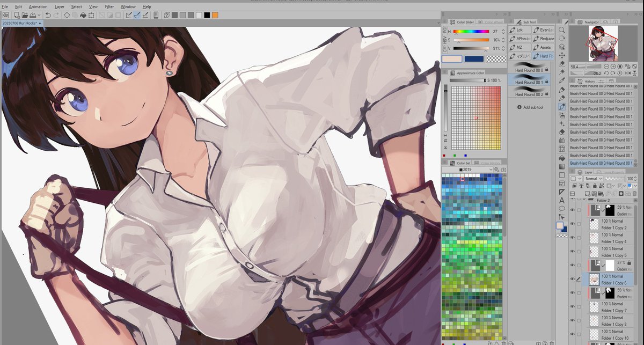This screenshot has height=345, width=644.
Task: Open the Filter menu
Action: 109,6
